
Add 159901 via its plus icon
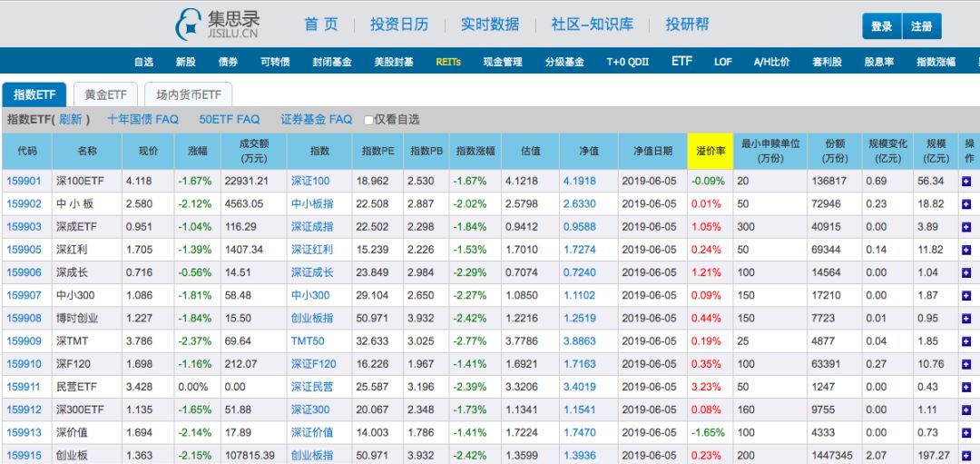click(x=966, y=182)
